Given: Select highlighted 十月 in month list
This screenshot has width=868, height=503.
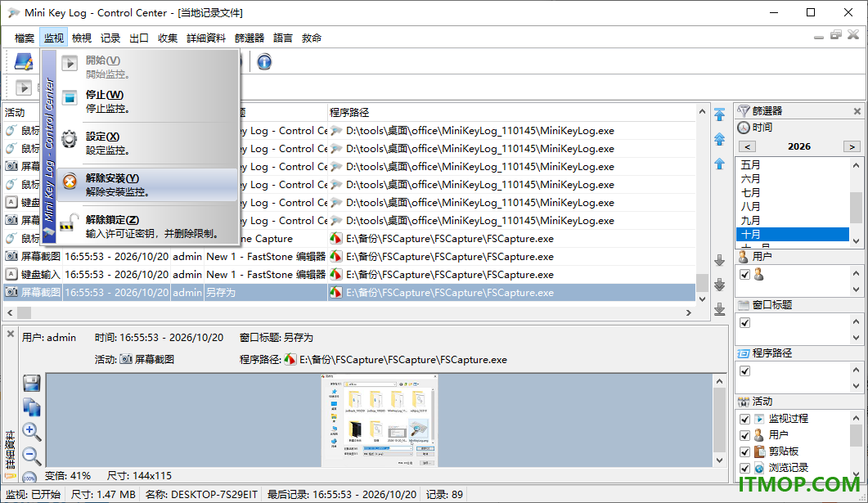Looking at the screenshot, I should 793,234.
